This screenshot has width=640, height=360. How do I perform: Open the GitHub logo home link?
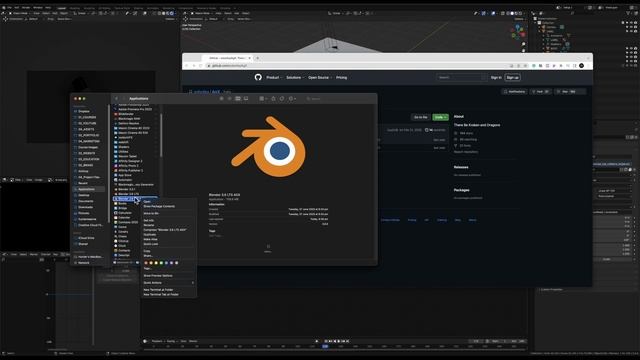[x=258, y=77]
